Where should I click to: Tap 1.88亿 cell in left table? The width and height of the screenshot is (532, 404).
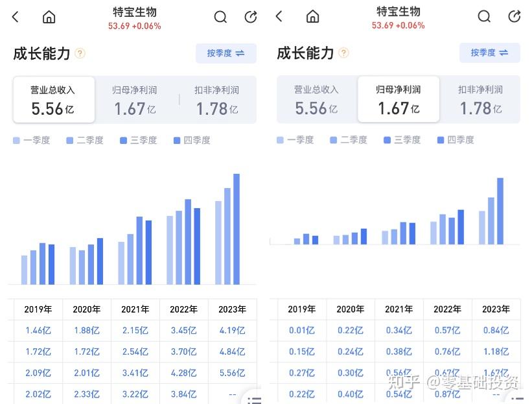tap(87, 330)
